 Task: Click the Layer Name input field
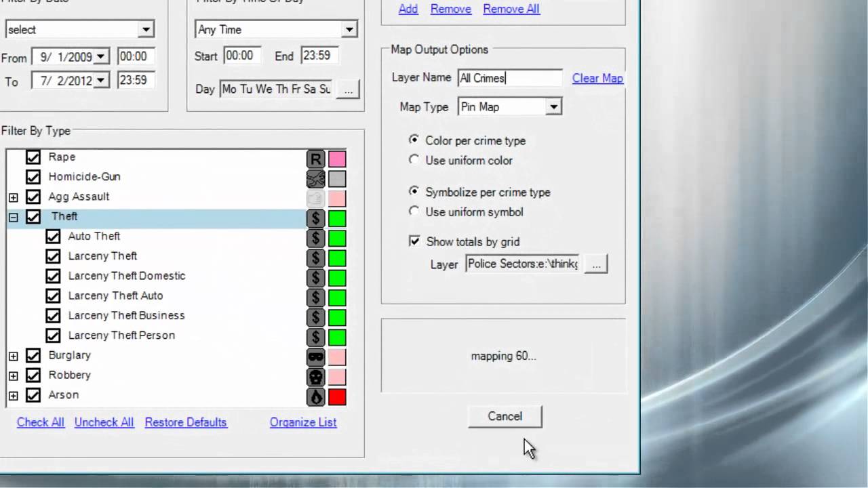510,78
